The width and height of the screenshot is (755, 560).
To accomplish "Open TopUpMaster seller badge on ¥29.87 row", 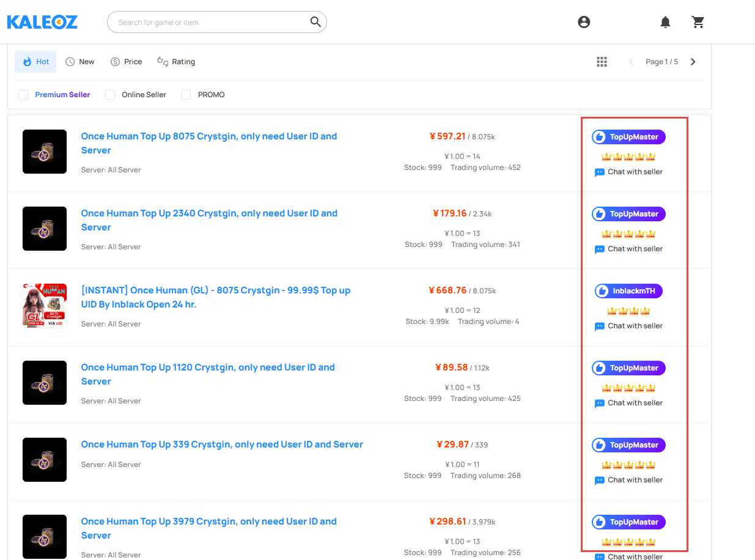I will (628, 445).
